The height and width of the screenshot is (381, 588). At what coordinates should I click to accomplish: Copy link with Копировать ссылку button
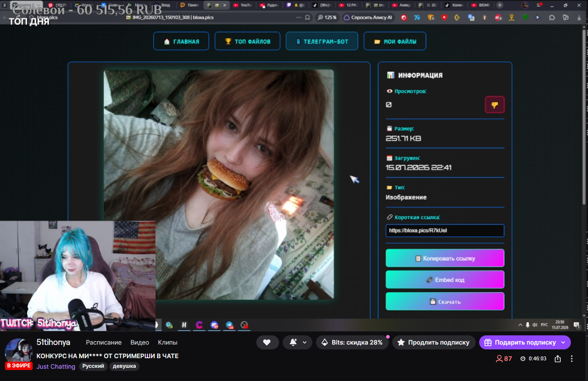pos(445,258)
